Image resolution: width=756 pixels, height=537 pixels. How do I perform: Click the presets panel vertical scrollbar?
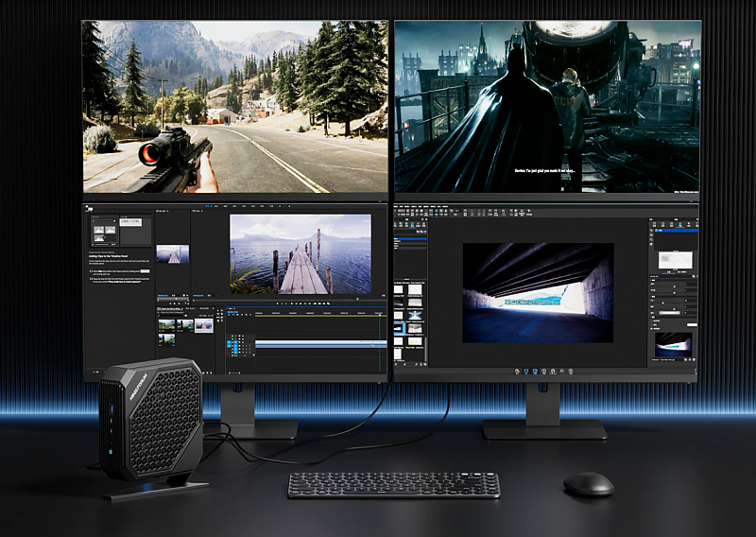click(x=426, y=349)
